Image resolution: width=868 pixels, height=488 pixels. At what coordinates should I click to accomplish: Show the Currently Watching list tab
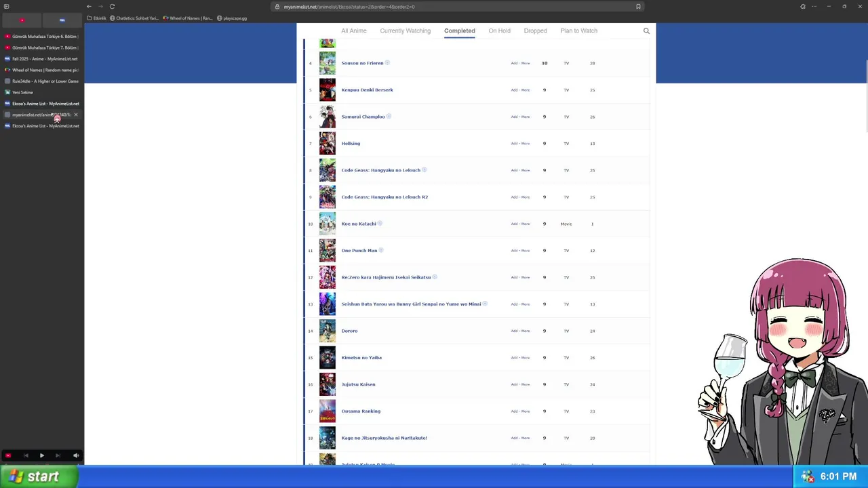[405, 30]
